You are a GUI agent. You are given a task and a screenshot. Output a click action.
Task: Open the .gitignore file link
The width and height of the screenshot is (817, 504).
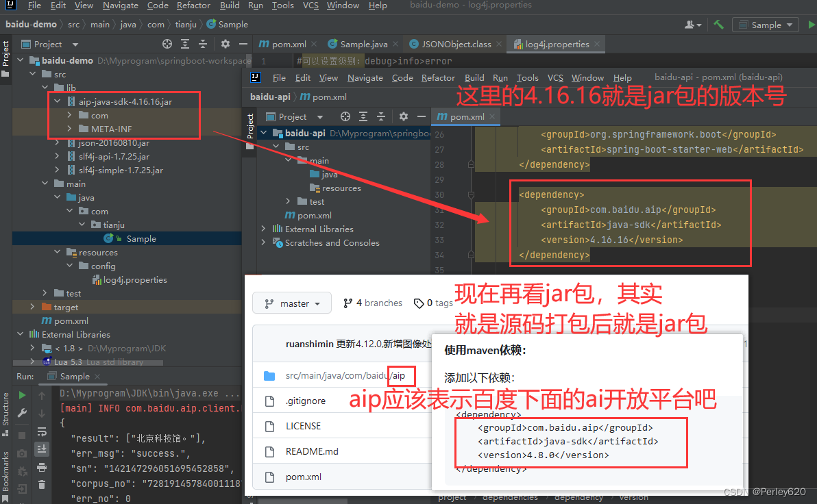tap(305, 401)
